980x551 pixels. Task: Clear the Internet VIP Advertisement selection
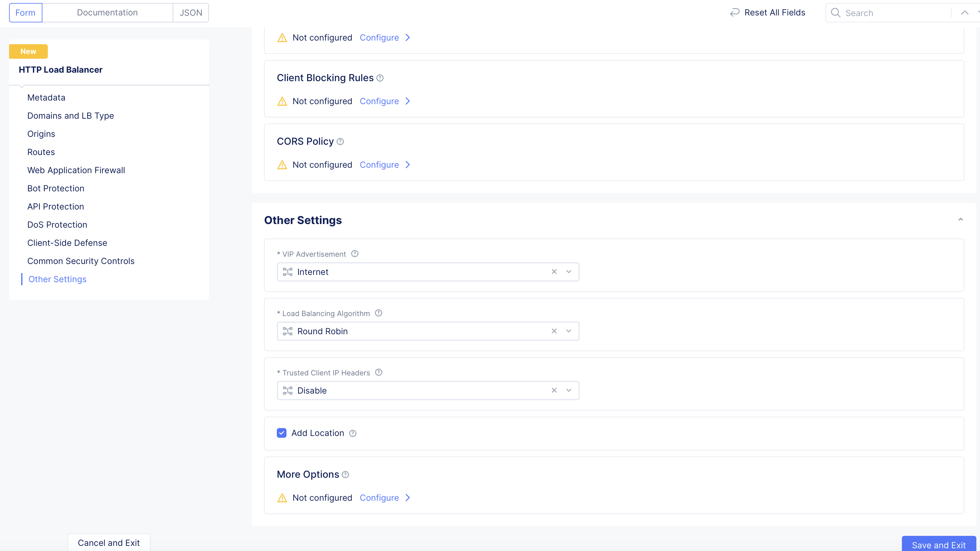click(554, 272)
